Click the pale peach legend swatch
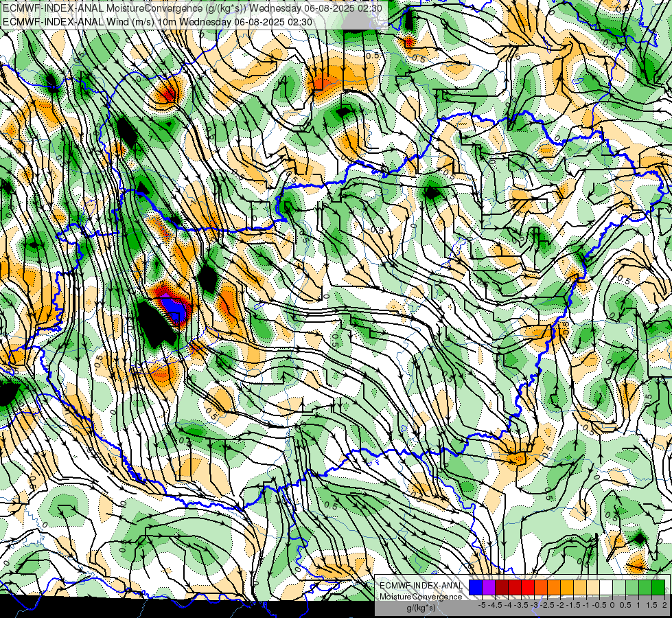672x618 pixels. [593, 587]
